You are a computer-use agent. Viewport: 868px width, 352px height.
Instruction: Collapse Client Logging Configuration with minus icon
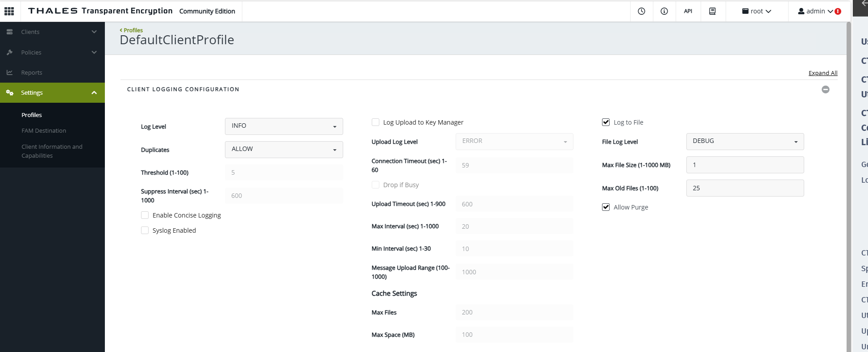[825, 89]
